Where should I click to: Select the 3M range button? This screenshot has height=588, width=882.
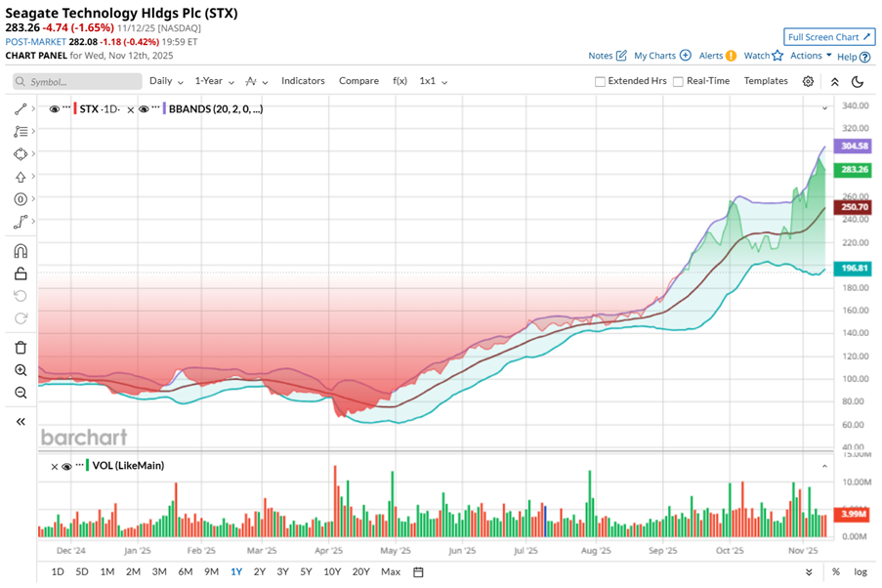point(159,571)
